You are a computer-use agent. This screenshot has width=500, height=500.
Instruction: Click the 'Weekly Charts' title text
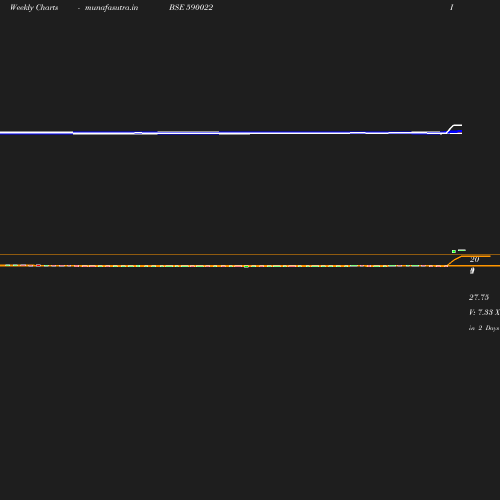tap(34, 8)
